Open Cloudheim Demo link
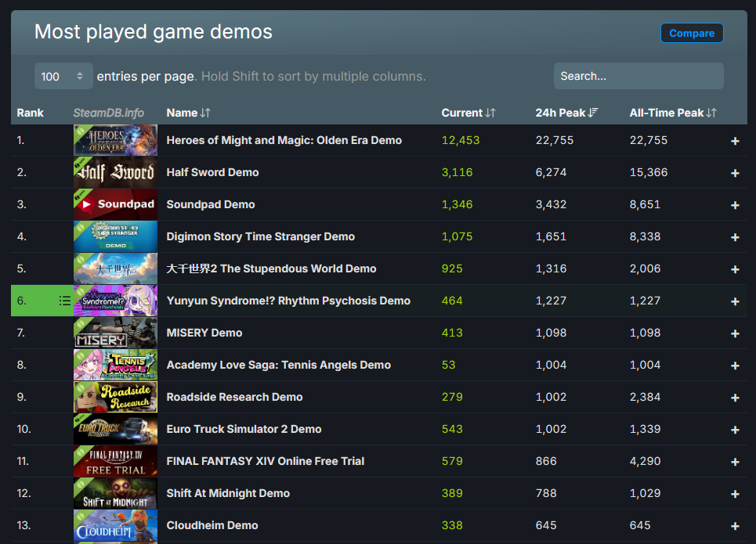Viewport: 756px width, 544px height. [x=212, y=526]
